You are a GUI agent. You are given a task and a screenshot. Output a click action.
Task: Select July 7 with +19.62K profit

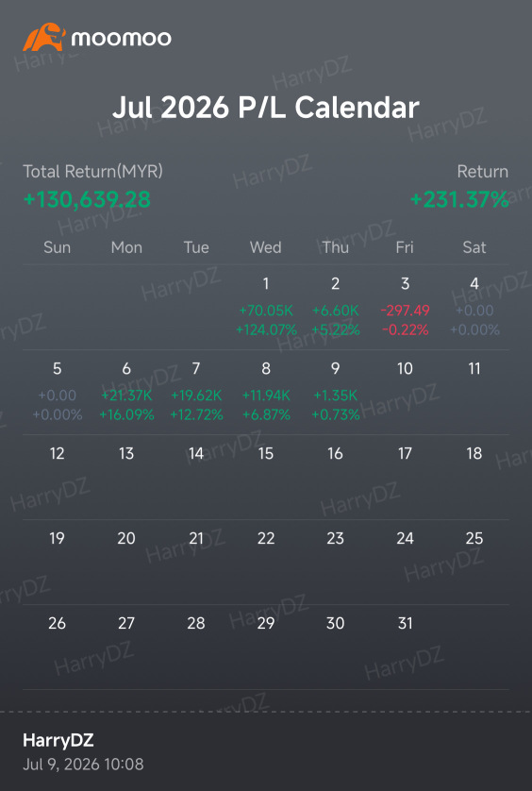click(x=196, y=392)
